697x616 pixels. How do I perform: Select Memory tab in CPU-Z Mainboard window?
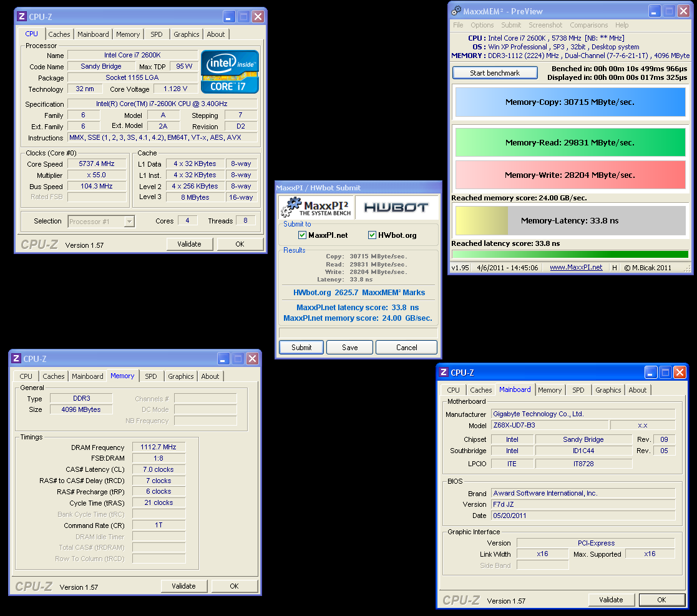coord(549,390)
